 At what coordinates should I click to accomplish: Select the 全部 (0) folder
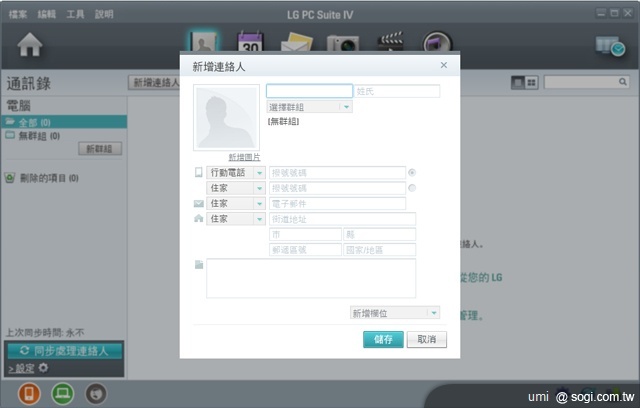click(x=64, y=122)
